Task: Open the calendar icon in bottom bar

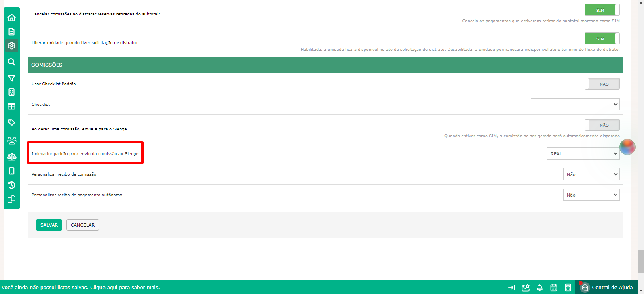Action: (x=554, y=288)
